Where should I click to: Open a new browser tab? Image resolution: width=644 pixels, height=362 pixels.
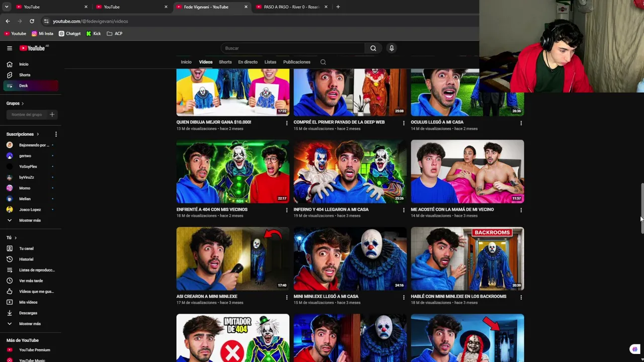pyautogui.click(x=338, y=7)
